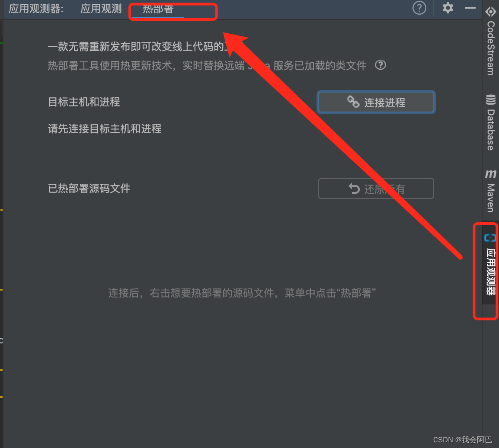Click help icon beside hot deploy description

point(380,65)
